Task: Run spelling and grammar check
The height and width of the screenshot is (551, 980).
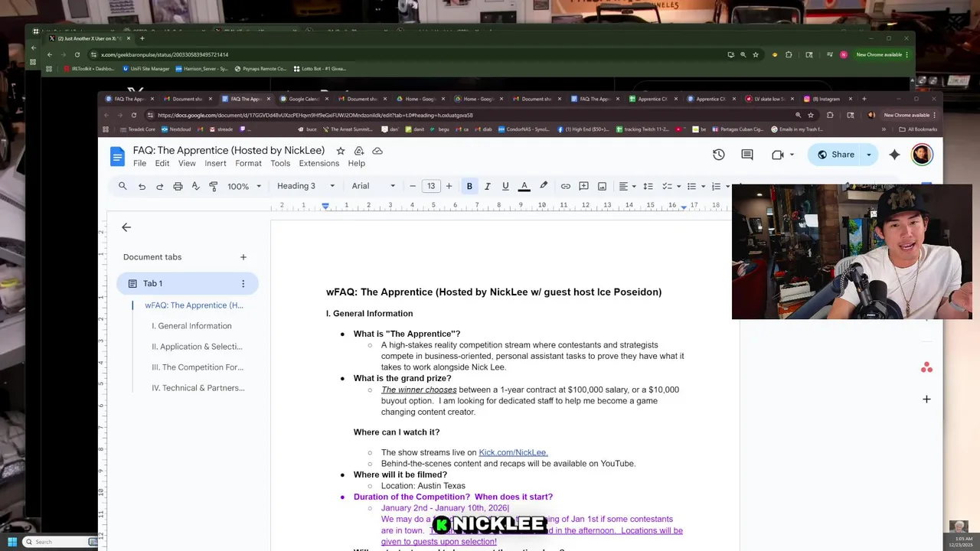Action: tap(195, 186)
